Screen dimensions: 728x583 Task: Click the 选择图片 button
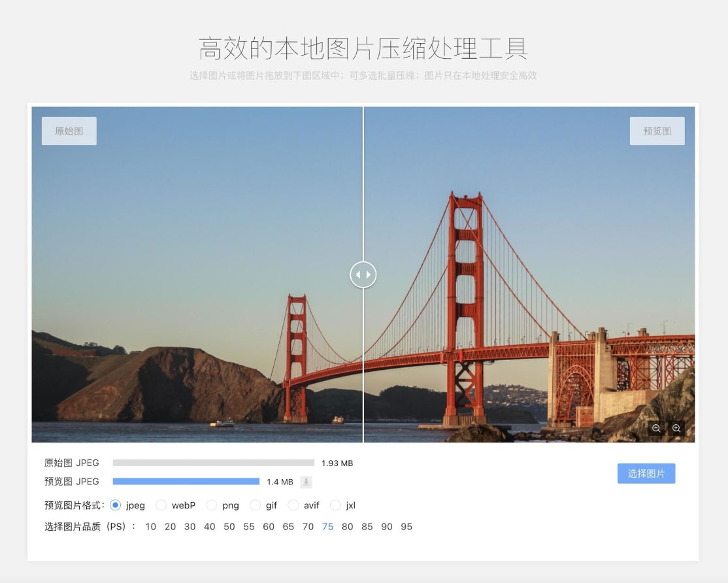646,473
